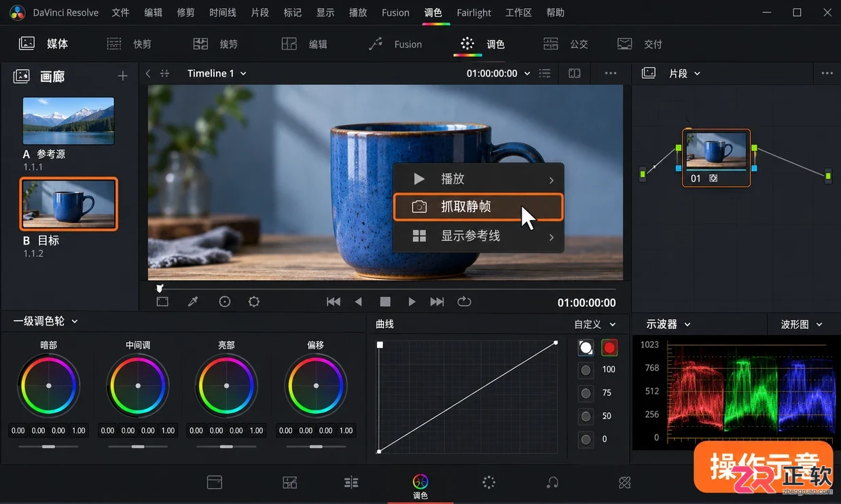Select the A 参考源 gallery still thumbnail
Viewport: 841px width, 504px height.
[69, 121]
